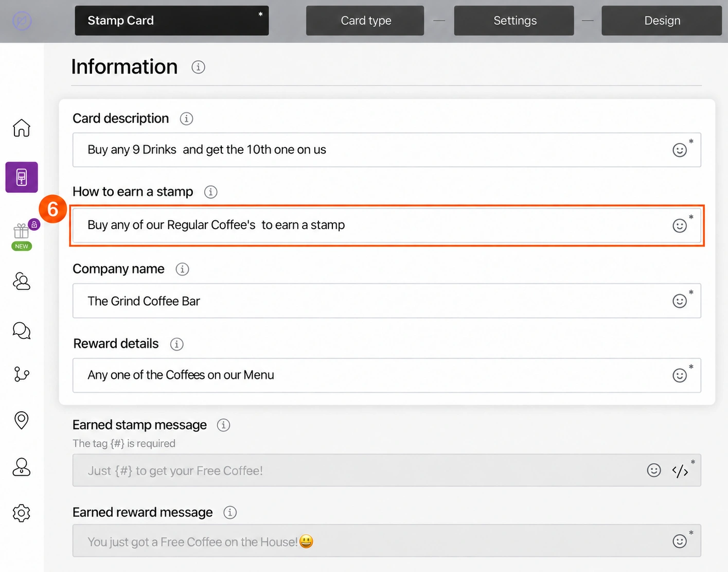Open the user account sidebar icon
Screen dimensions: 728x572
coord(22,467)
